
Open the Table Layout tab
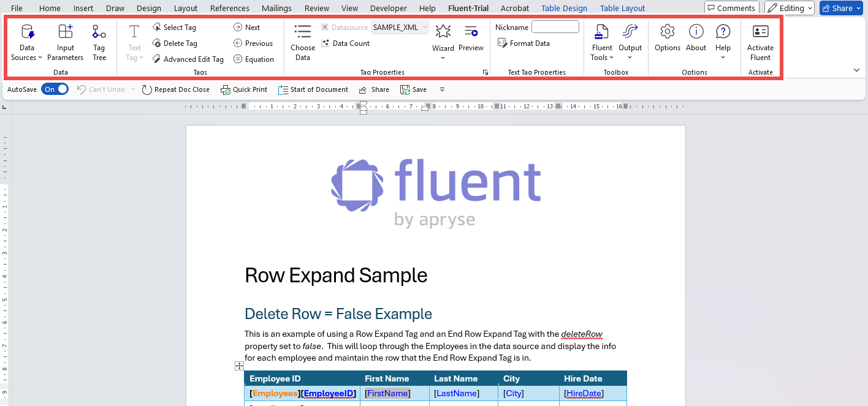click(x=622, y=8)
